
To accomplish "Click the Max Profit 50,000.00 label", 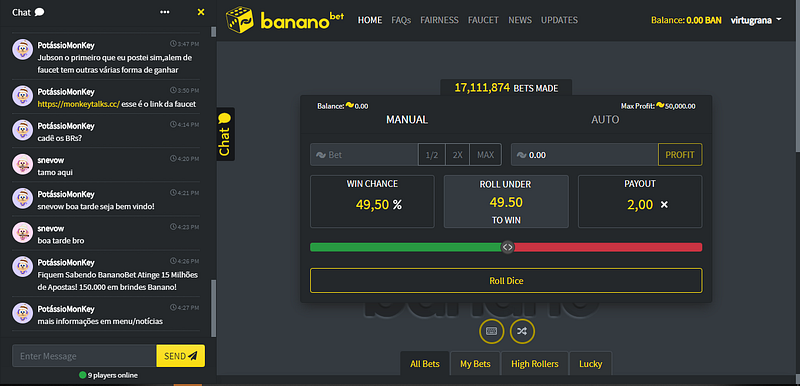I will click(658, 106).
